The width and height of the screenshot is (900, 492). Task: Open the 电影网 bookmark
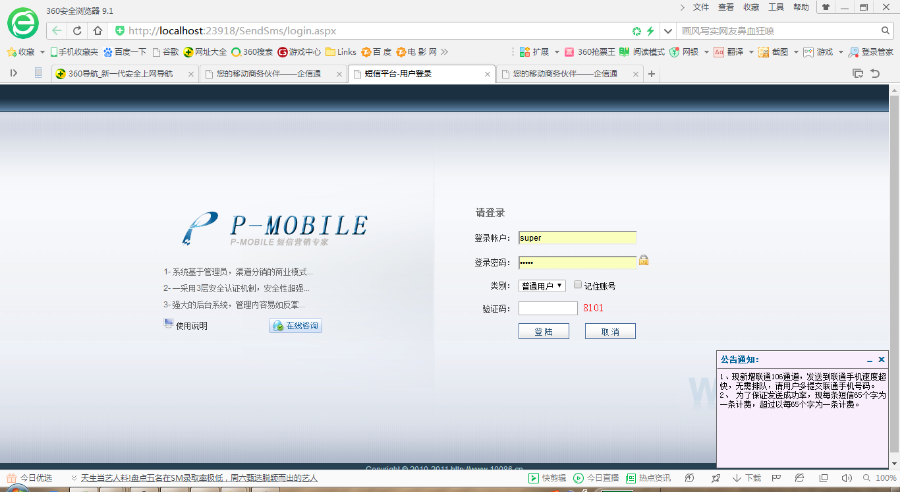coord(417,52)
